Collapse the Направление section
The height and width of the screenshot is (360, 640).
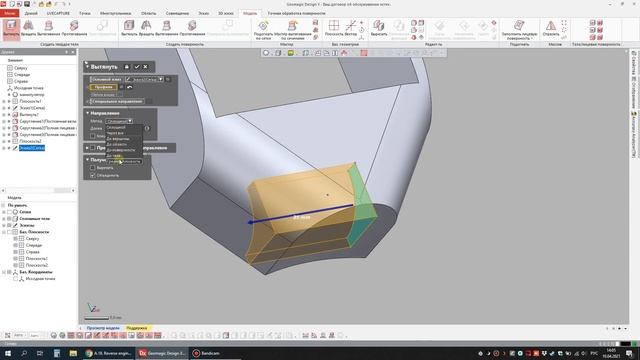pyautogui.click(x=87, y=113)
